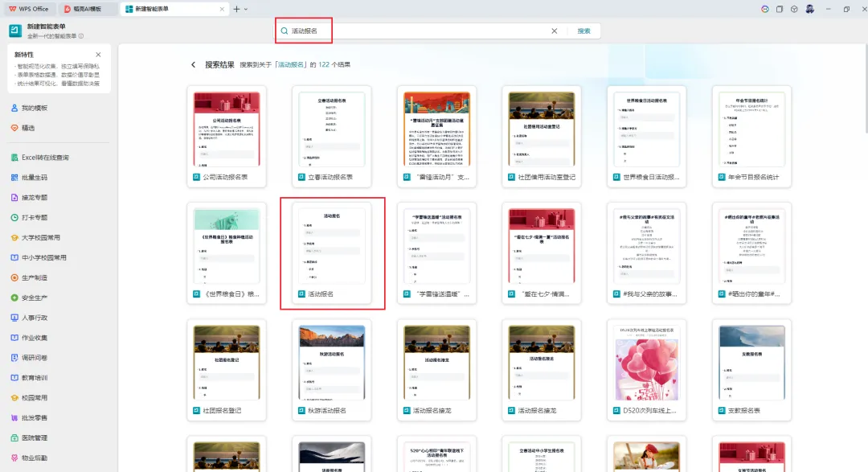The width and height of the screenshot is (868, 472).
Task: Select the 接龙专题 category
Action: click(x=30, y=198)
